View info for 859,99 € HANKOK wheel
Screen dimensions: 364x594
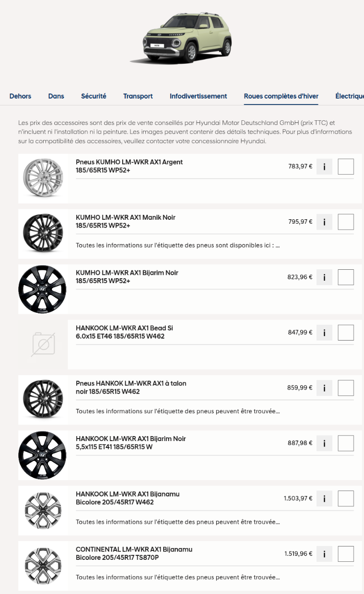pyautogui.click(x=324, y=389)
